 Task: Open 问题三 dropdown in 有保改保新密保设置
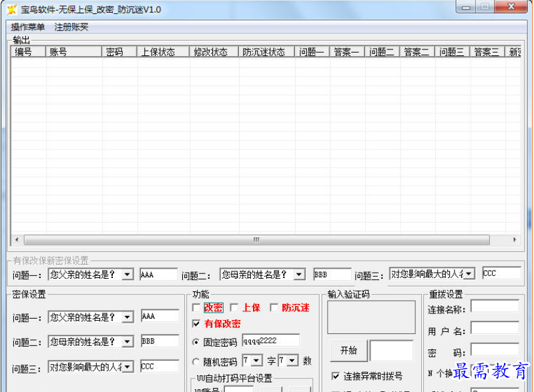click(469, 274)
